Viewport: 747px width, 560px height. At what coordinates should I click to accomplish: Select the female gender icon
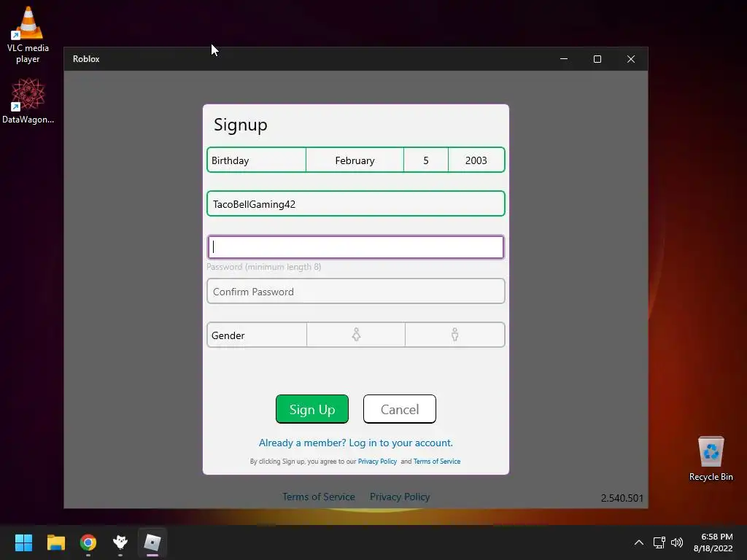[356, 335]
